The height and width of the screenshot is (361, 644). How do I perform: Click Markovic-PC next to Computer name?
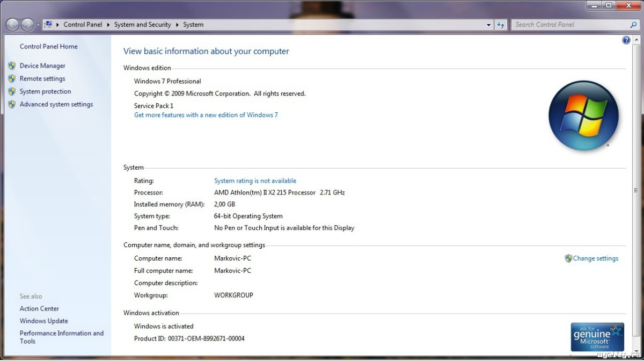coord(232,258)
